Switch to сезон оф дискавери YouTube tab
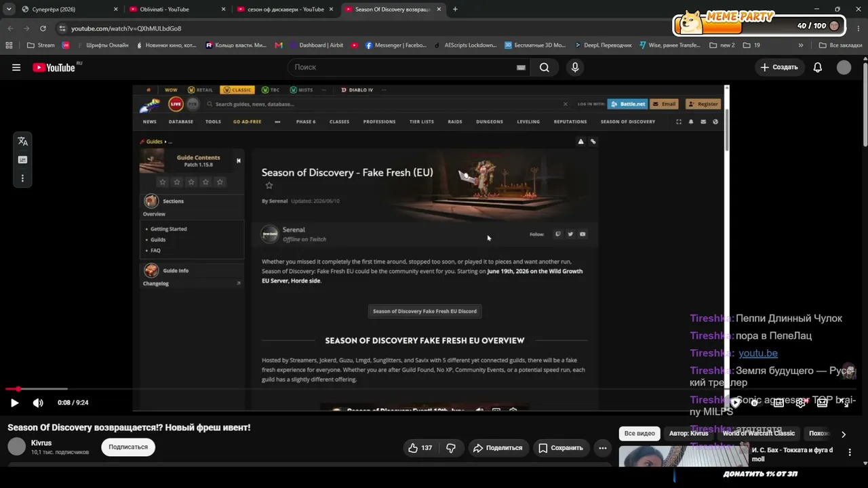Viewport: 868px width, 488px height. pyautogui.click(x=285, y=9)
